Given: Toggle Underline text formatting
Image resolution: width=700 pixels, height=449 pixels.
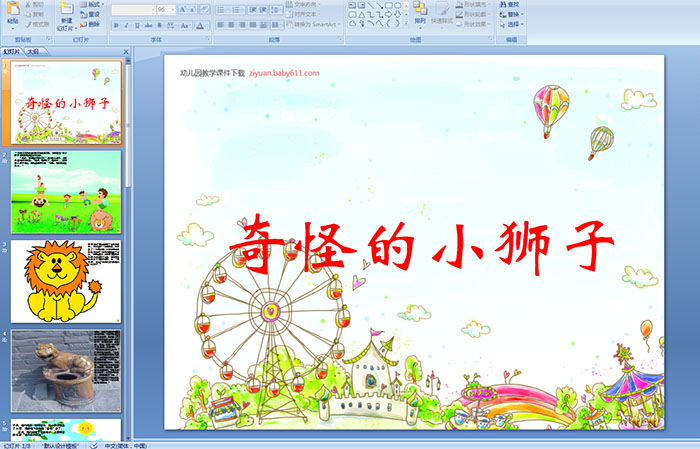Looking at the screenshot, I should (137, 24).
